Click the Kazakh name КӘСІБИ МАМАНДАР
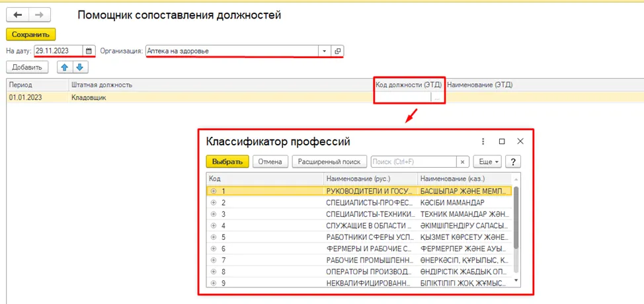Image resolution: width=644 pixels, height=304 pixels. coord(453,203)
